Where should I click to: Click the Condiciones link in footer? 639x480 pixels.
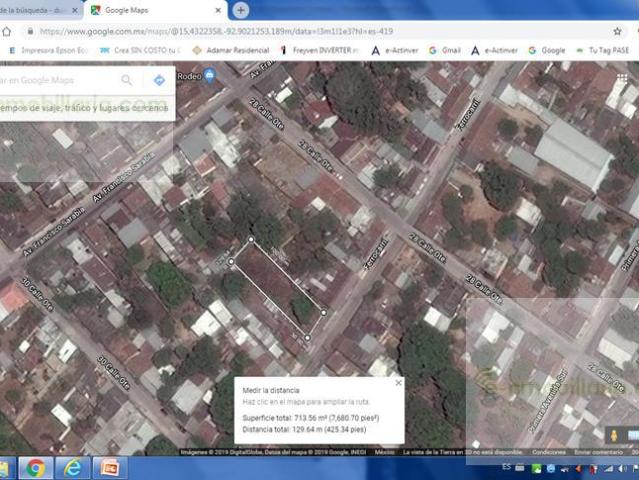click(x=549, y=452)
